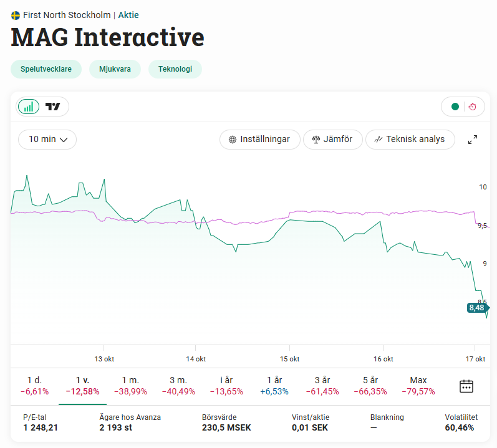Click the Börsvärde 230,5 MSEK value
Image resolution: width=497 pixels, height=448 pixels.
click(x=226, y=427)
